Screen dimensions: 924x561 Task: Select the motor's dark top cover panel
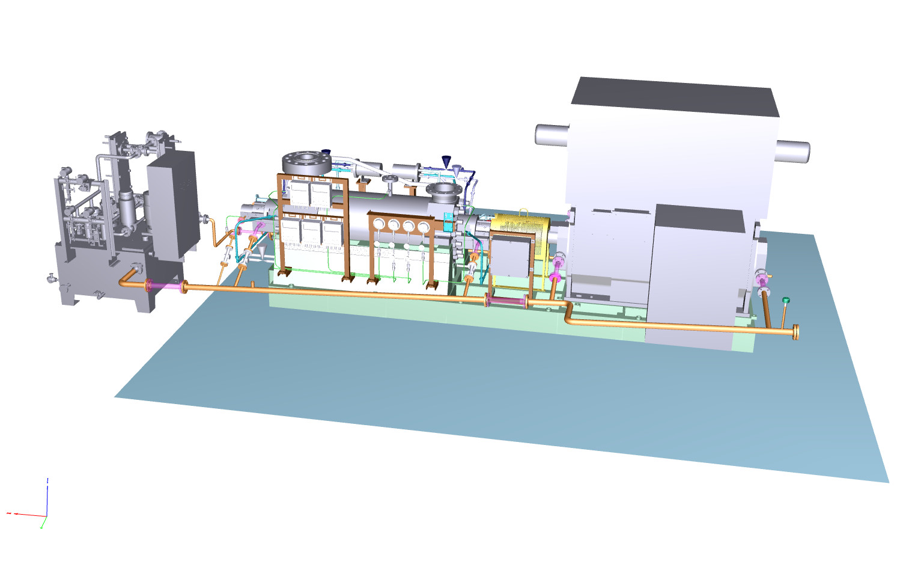point(675,97)
